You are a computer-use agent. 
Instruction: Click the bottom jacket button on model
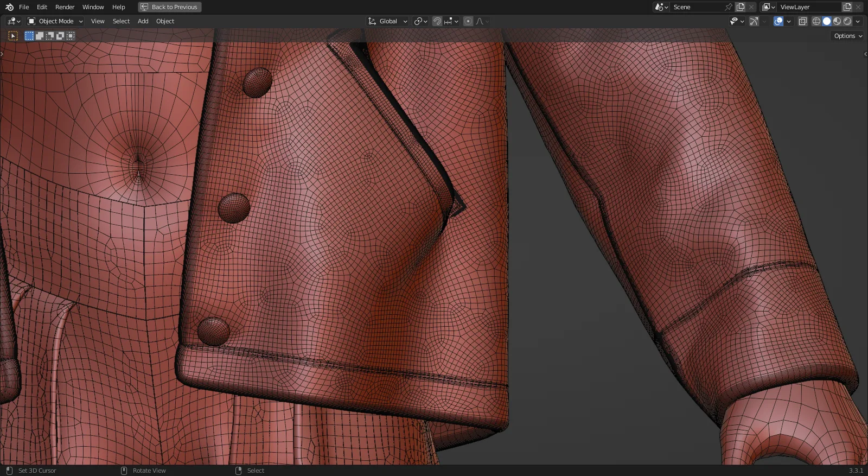pyautogui.click(x=213, y=331)
